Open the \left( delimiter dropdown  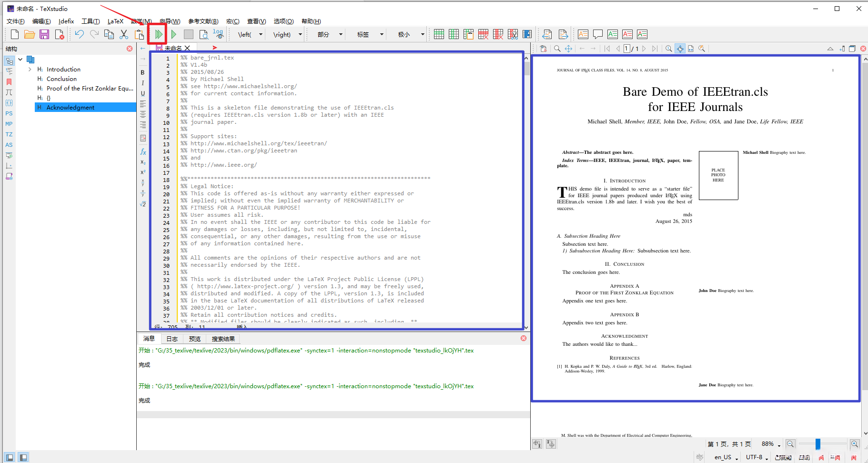pos(261,34)
